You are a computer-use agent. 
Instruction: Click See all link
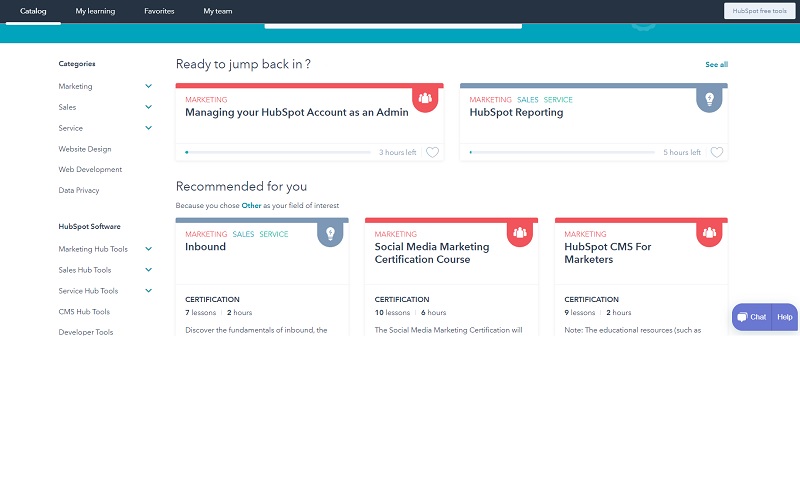coord(716,64)
